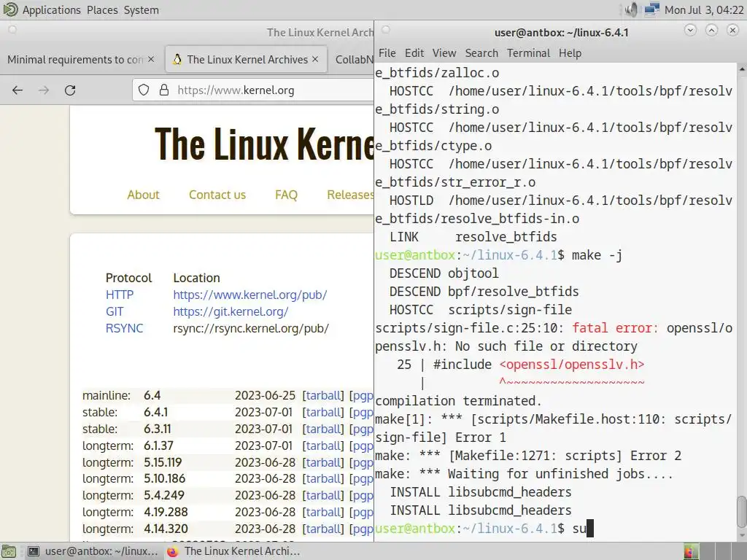Click the show desktop icon in taskbar
The image size is (747, 560).
click(x=9, y=551)
